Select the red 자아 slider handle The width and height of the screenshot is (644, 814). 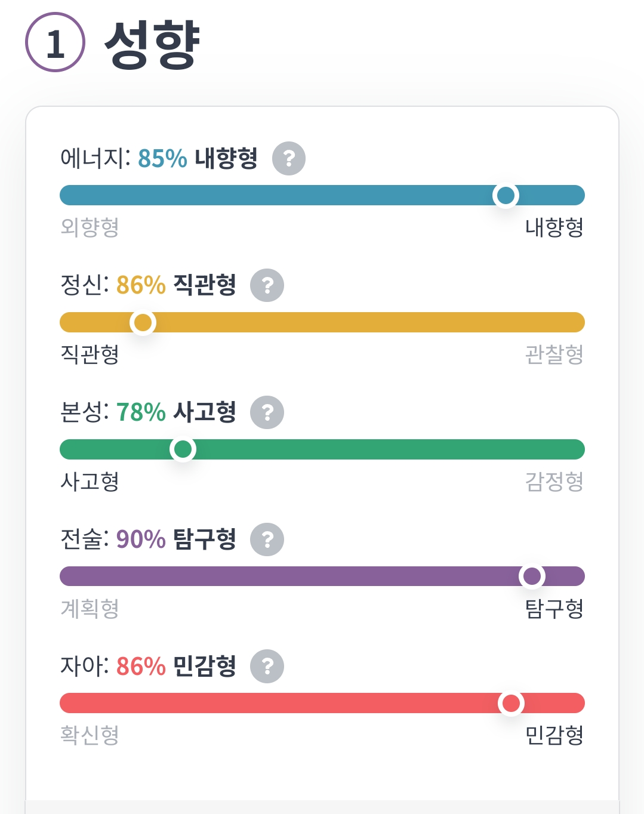click(511, 703)
